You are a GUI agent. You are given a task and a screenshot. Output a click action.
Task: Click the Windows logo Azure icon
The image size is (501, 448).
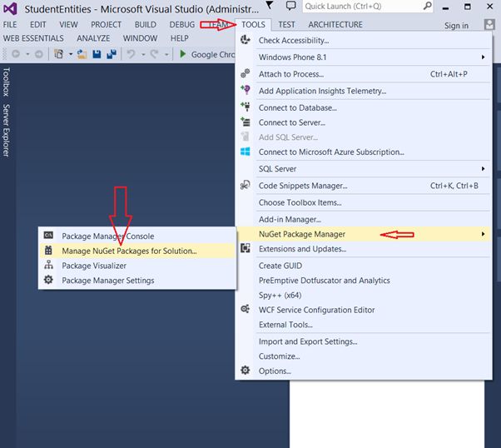pos(245,152)
